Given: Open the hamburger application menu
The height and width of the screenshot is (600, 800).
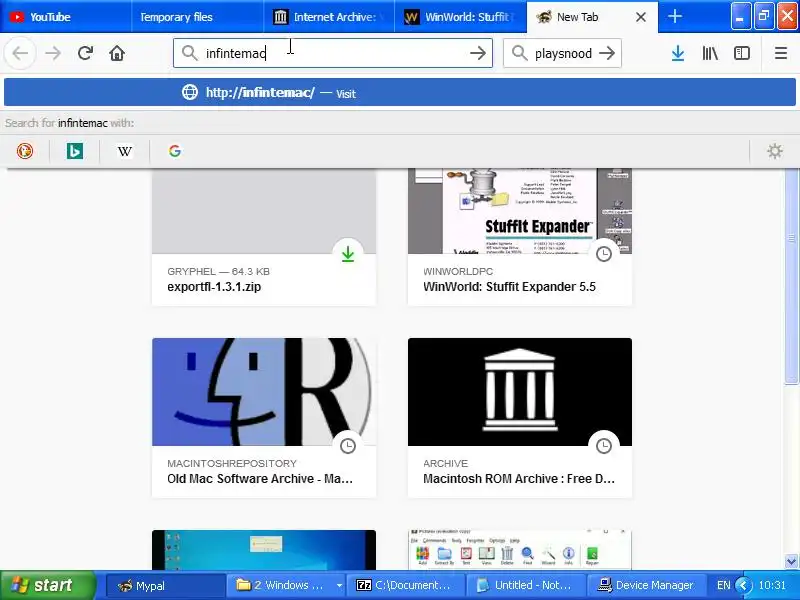Looking at the screenshot, I should [781, 53].
